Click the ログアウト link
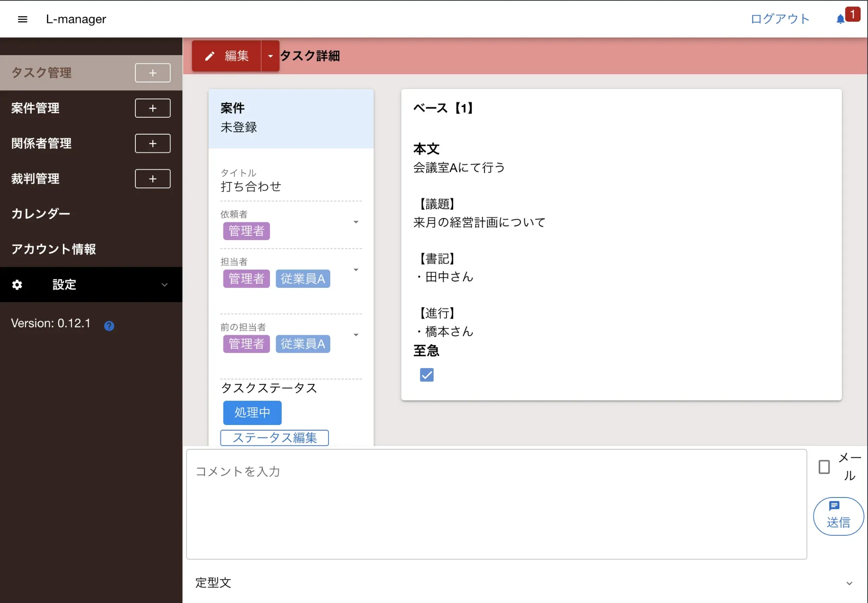Image resolution: width=868 pixels, height=603 pixels. click(x=780, y=19)
